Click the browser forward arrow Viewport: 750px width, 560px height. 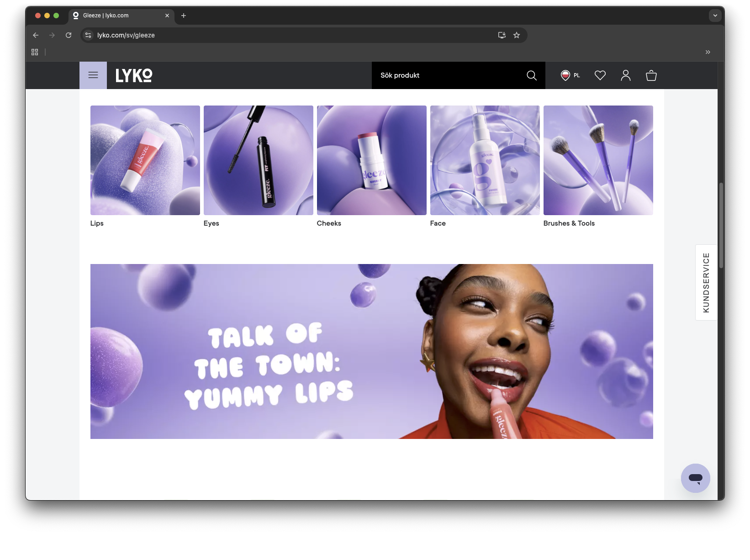(52, 35)
